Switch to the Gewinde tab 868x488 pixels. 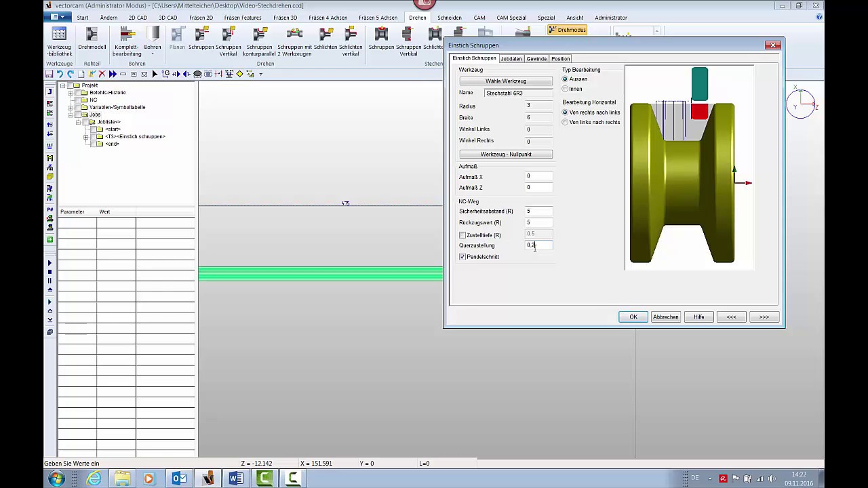point(536,59)
